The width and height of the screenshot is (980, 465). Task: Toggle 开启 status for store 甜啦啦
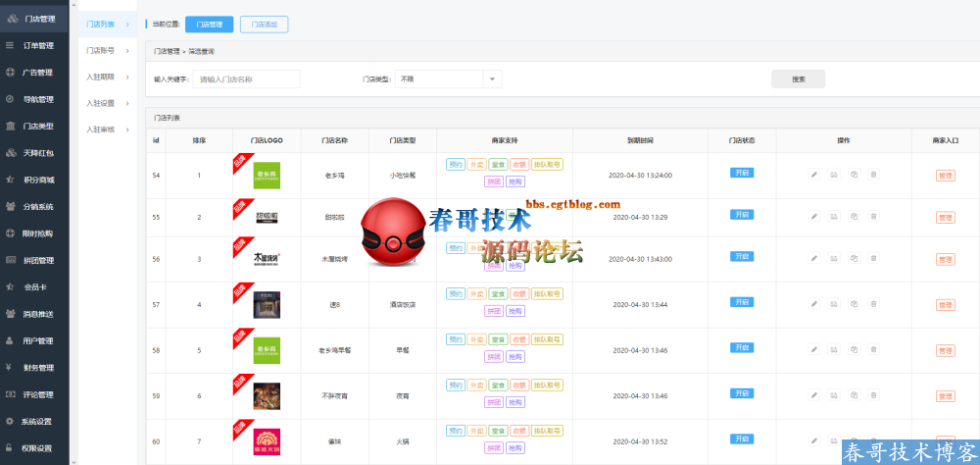[x=742, y=215]
